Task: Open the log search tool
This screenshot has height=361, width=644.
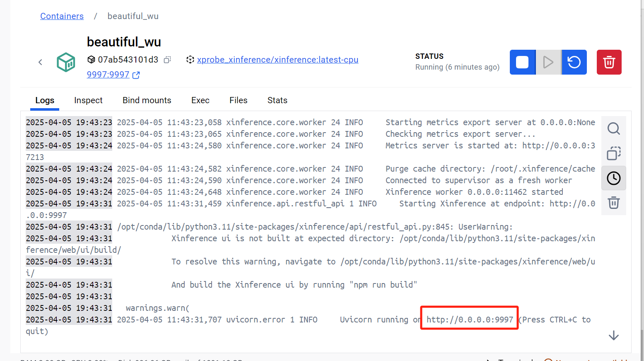Action: pos(613,129)
